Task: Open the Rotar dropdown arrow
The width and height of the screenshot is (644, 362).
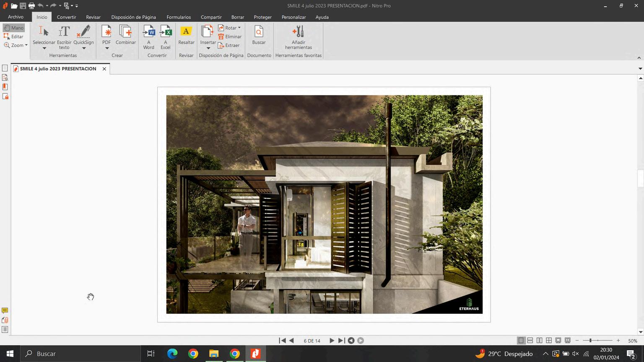Action: pyautogui.click(x=239, y=28)
